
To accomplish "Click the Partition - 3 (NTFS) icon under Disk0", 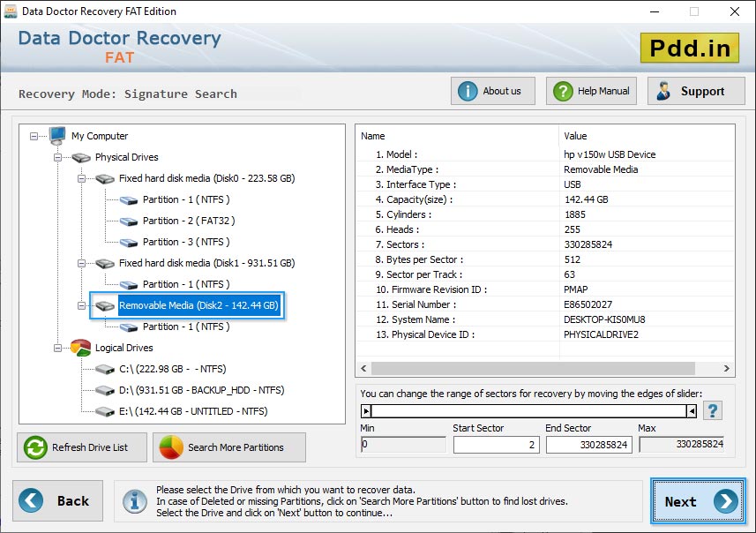I will 129,243.
